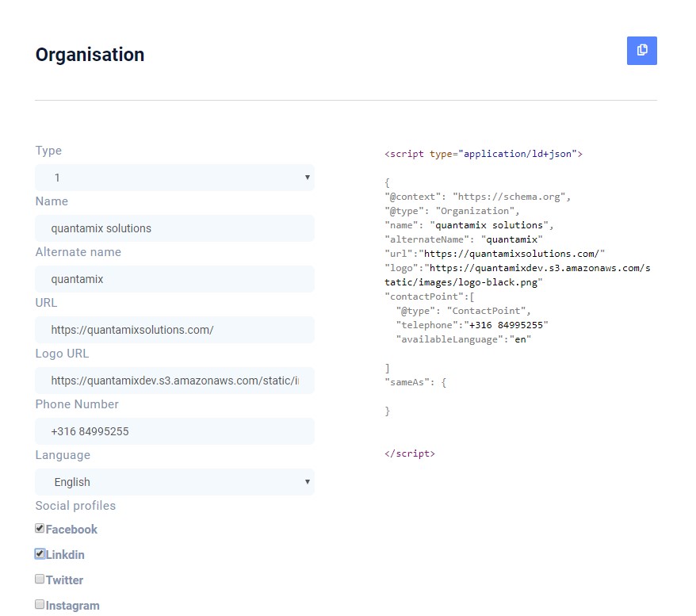Select the Logo URL input field
This screenshot has width=696, height=616.
point(174,381)
